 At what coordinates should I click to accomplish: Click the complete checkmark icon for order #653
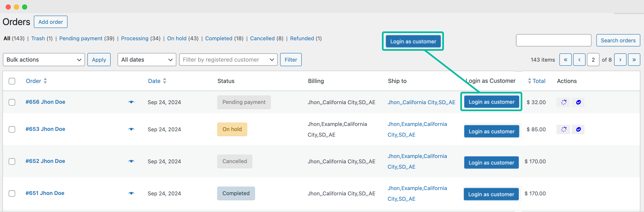click(x=578, y=129)
